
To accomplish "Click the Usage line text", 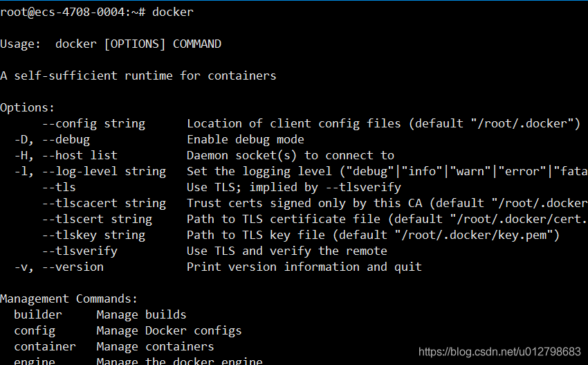I will click(x=111, y=44).
